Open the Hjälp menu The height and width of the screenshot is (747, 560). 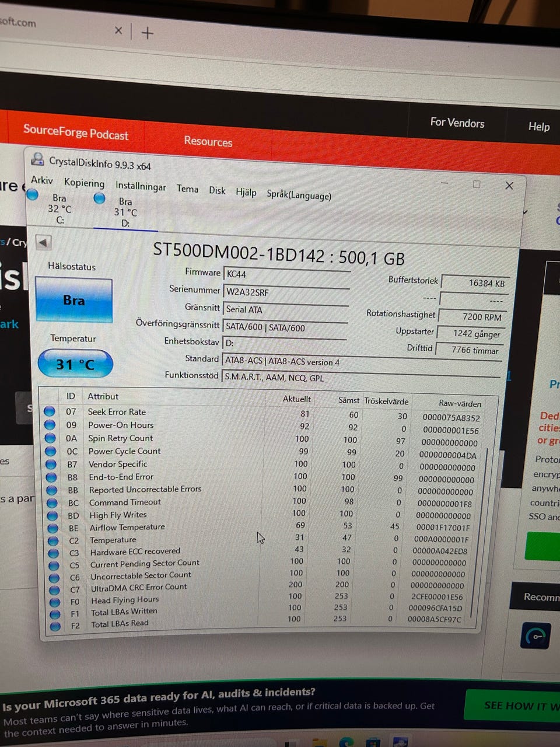pyautogui.click(x=246, y=192)
